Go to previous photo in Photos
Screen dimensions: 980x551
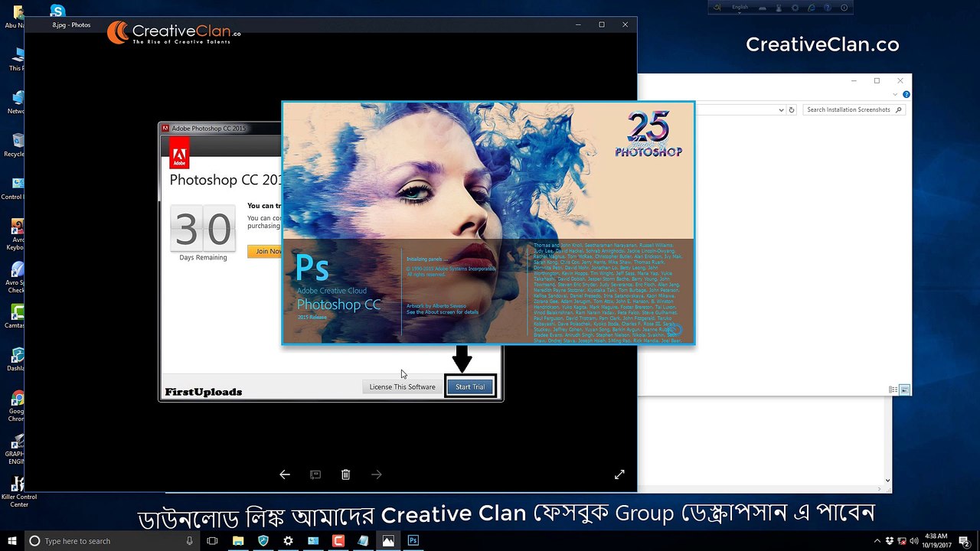[285, 474]
